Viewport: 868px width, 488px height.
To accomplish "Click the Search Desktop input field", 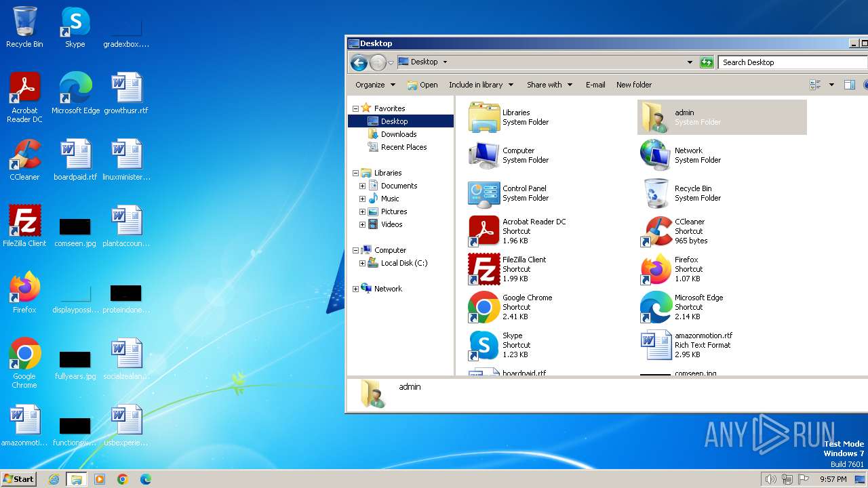I will pos(792,62).
